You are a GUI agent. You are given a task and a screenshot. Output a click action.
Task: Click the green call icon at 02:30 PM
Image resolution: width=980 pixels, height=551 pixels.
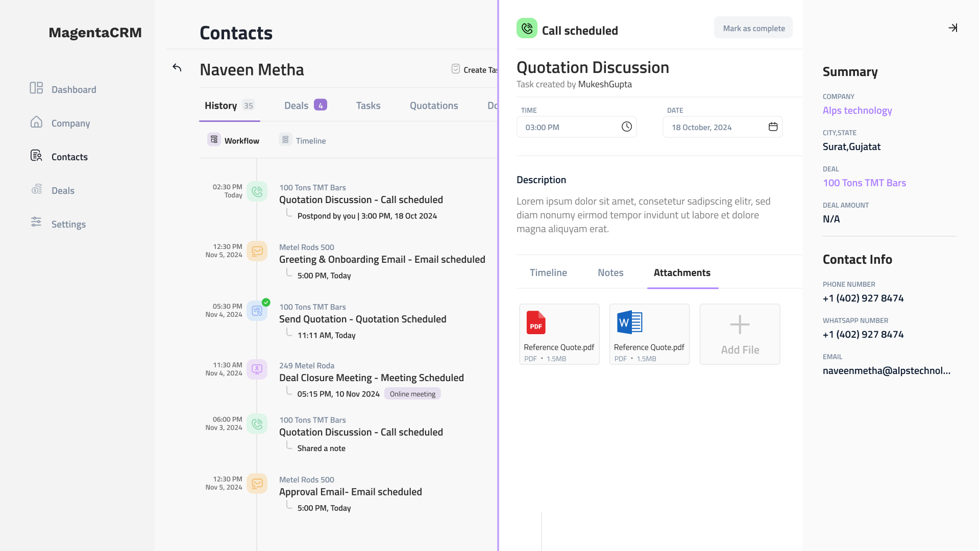coord(257,192)
